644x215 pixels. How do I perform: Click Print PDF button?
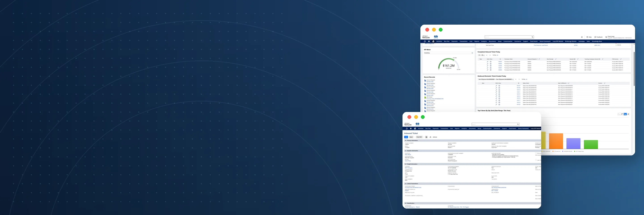[419, 137]
